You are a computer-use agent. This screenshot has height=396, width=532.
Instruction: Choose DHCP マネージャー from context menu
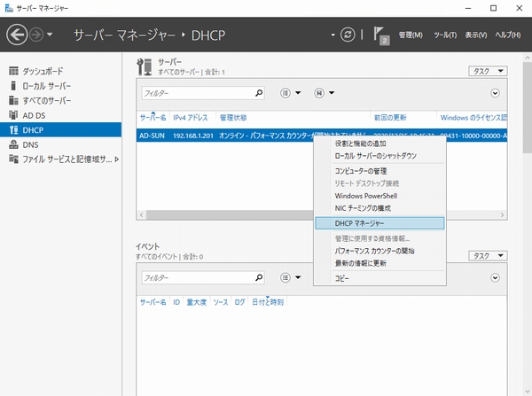pos(379,223)
